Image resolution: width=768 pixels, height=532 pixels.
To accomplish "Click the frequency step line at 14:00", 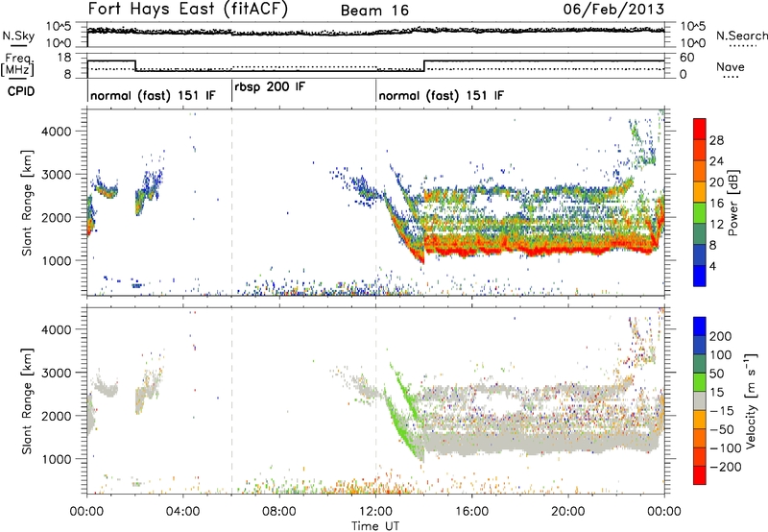I will (424, 65).
